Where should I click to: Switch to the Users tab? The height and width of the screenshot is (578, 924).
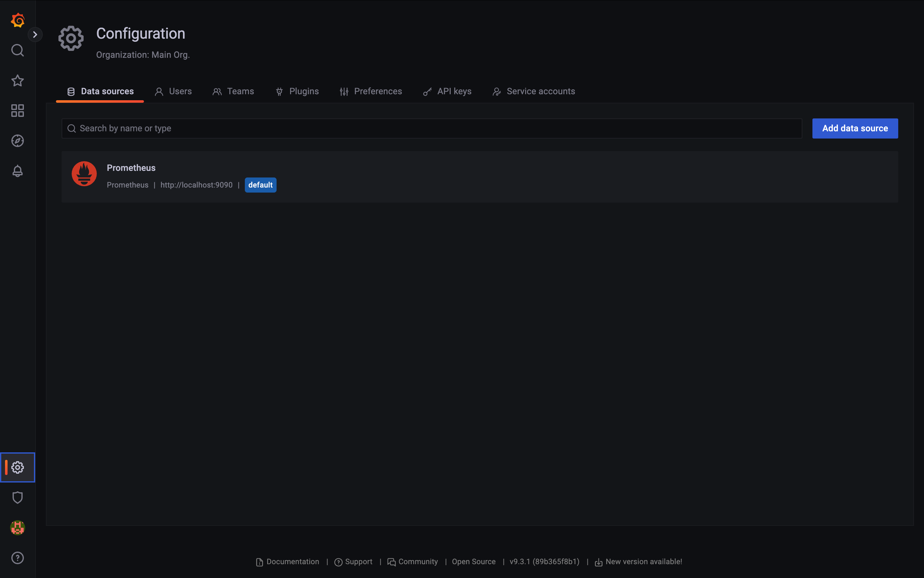point(173,91)
